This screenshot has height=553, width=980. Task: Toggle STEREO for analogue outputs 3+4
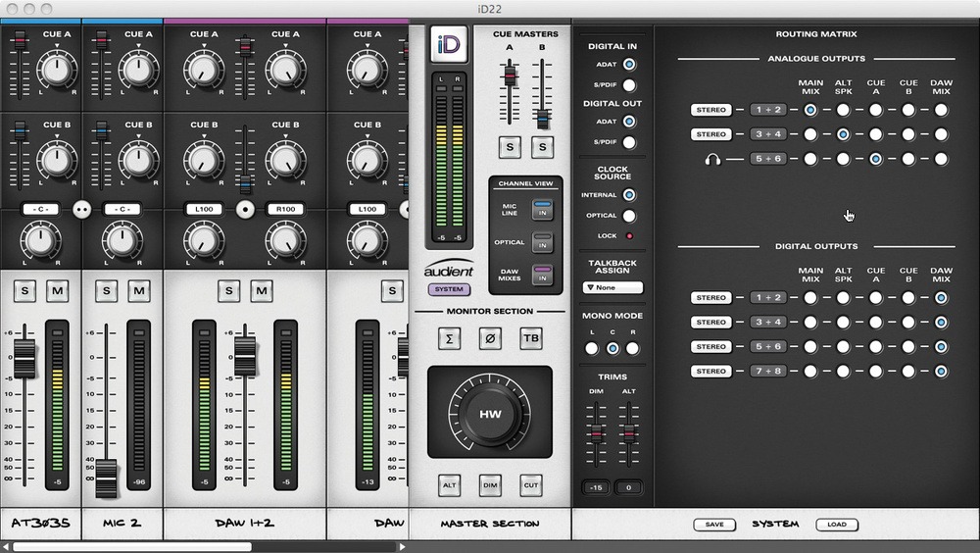point(711,134)
